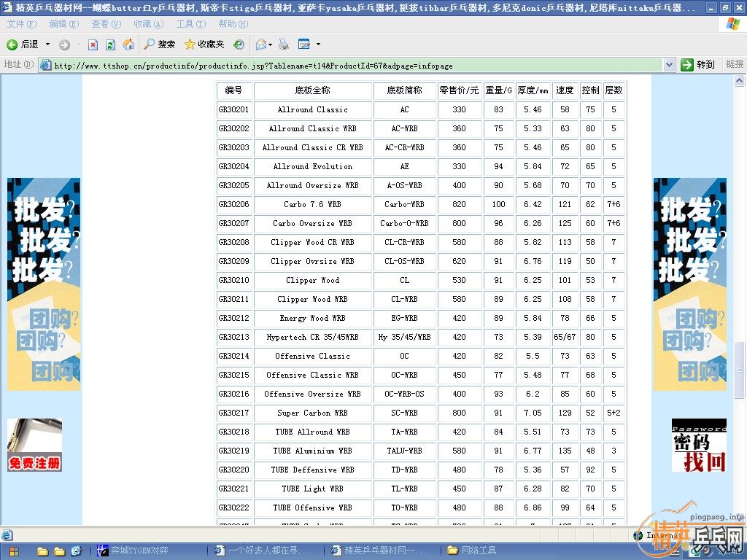Screen dimensions: 747x560
Task: Refresh the page with the green arrows icon
Action: point(111,44)
